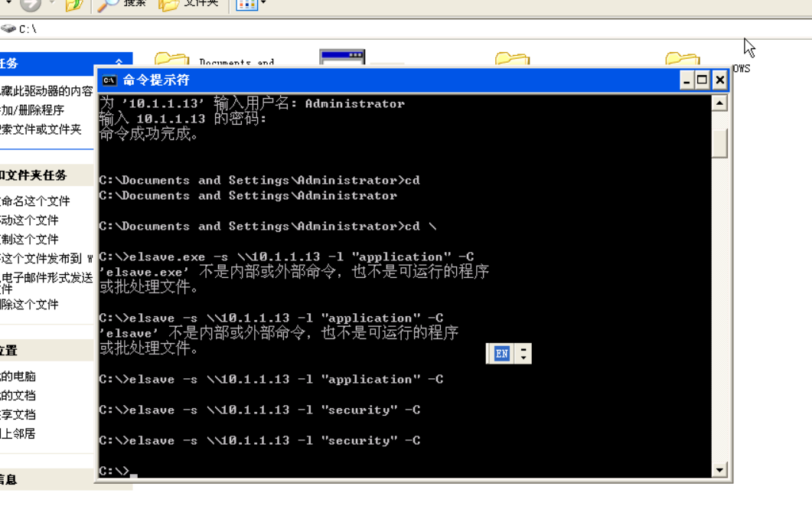This screenshot has width=812, height=526.
Task: Open 共享文档 in other places
Action: [x=18, y=414]
